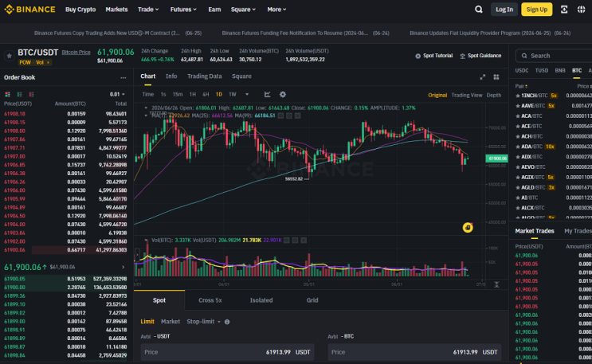Open the Bitcoin Price link
592x364 pixels.
coord(76,52)
